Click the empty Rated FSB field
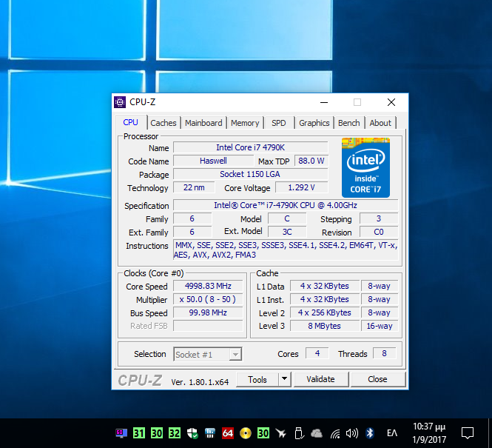This screenshot has height=448, width=492. 208,326
